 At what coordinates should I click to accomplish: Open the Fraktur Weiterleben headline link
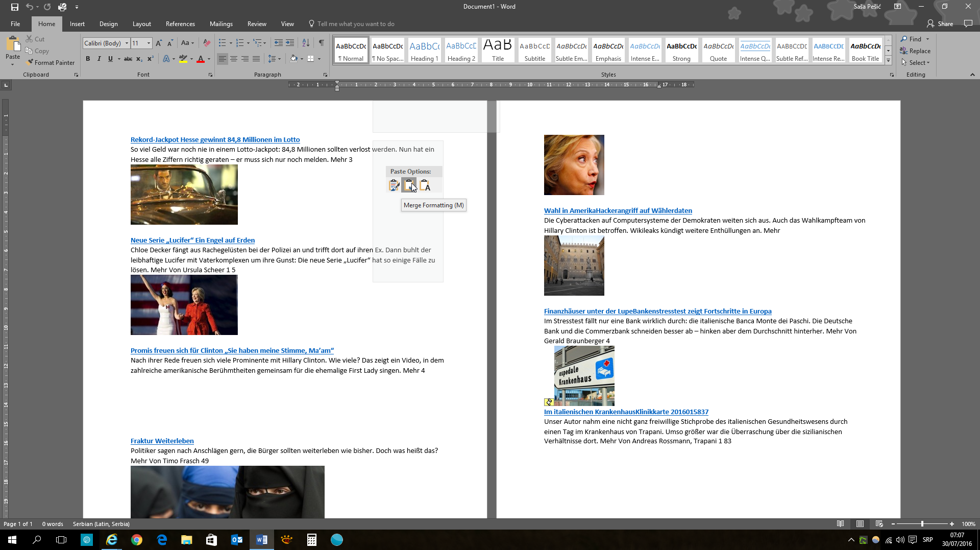162,441
